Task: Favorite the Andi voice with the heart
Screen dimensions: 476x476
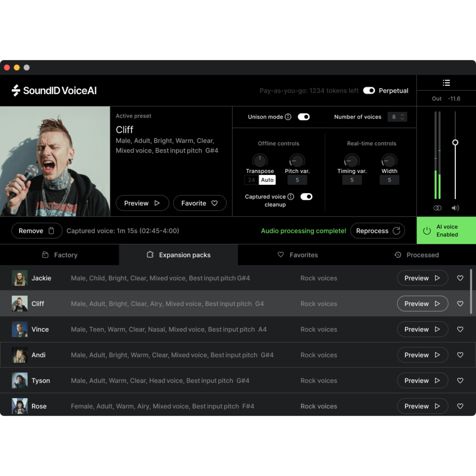Action: 460,355
